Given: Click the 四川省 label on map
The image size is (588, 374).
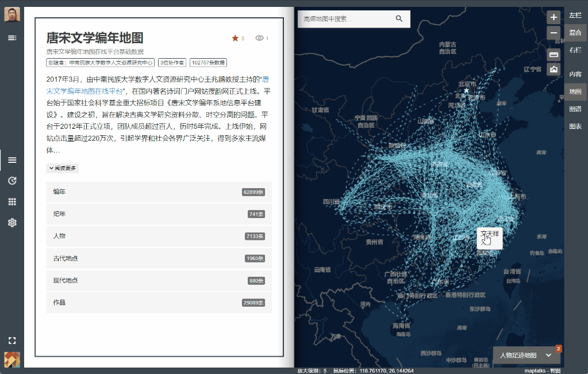Looking at the screenshot, I should [x=332, y=202].
